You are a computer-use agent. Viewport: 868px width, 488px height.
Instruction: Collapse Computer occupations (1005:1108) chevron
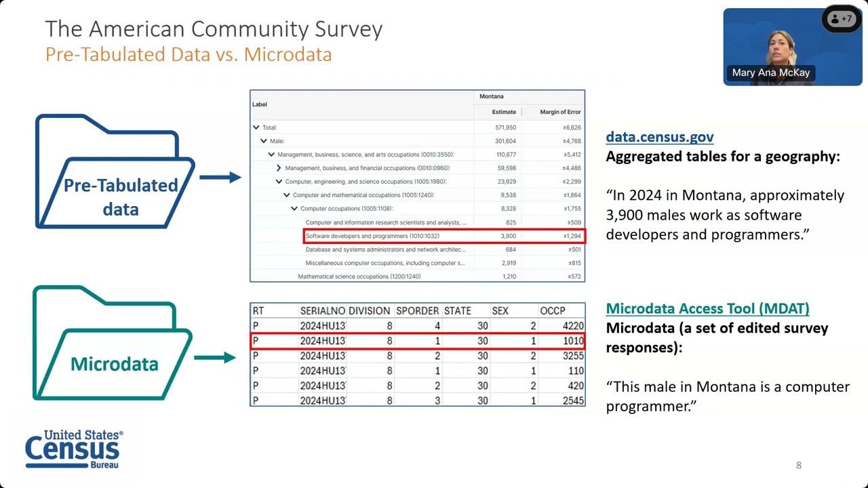click(294, 209)
